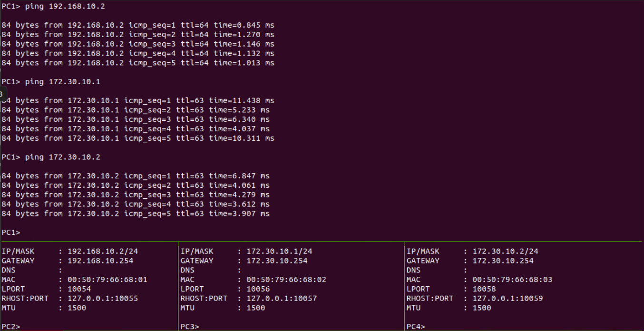Image resolution: width=644 pixels, height=331 pixels.
Task: Select the reply line with time=1.270 ms
Action: 138,34
